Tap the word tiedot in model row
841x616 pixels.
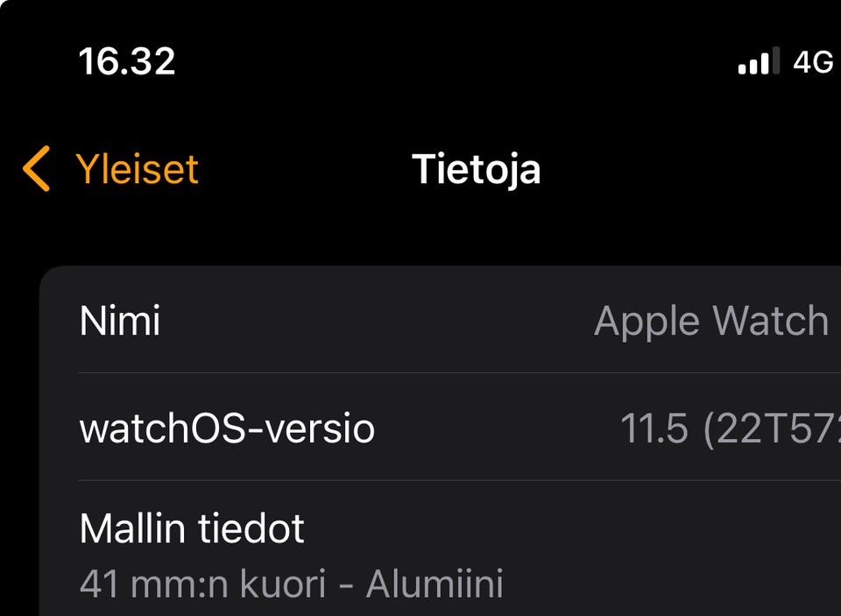click(251, 528)
